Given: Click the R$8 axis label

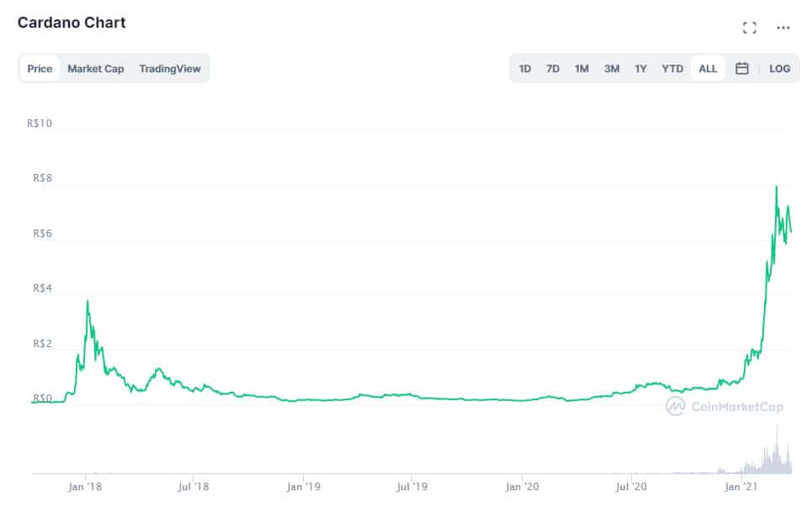Looking at the screenshot, I should click(42, 178).
